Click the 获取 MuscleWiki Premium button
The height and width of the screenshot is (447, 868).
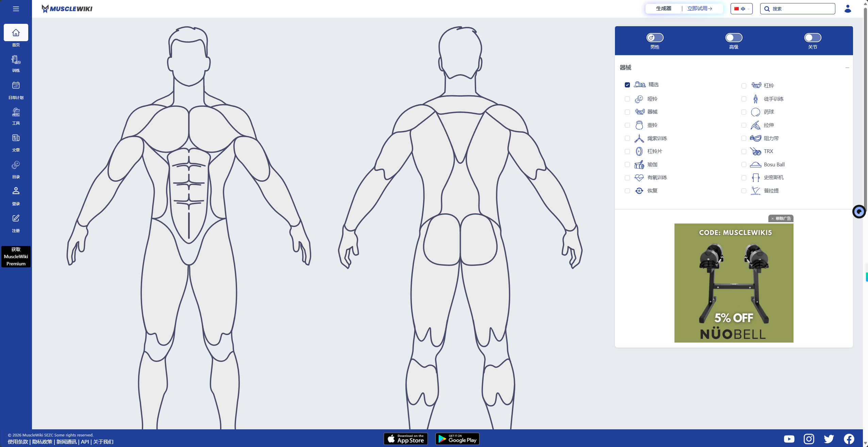click(x=16, y=256)
